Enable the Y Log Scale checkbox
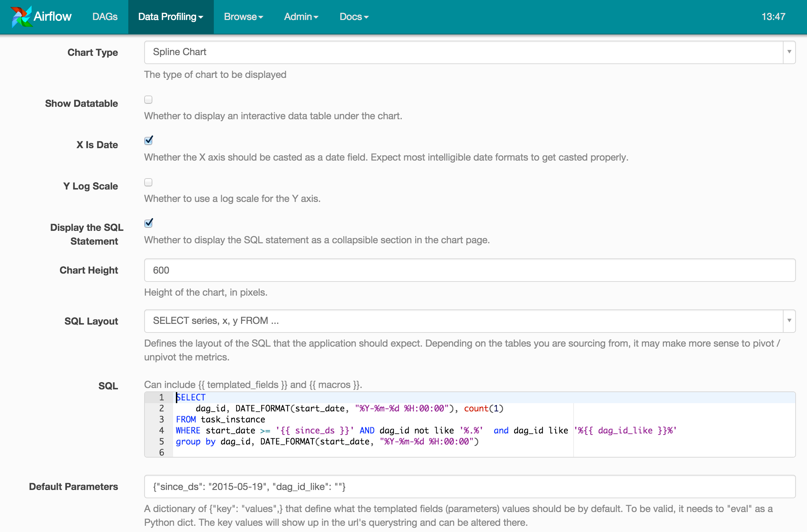Screen dimensions: 807x532 (148, 182)
